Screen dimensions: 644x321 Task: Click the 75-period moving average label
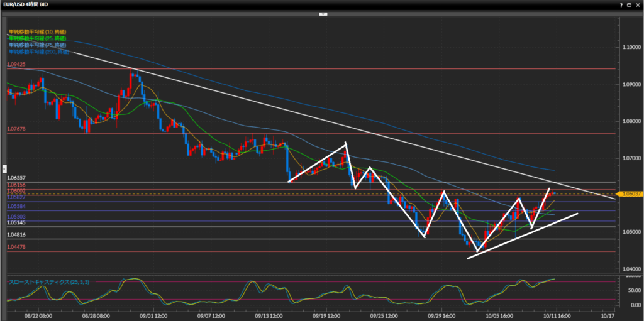click(37, 45)
